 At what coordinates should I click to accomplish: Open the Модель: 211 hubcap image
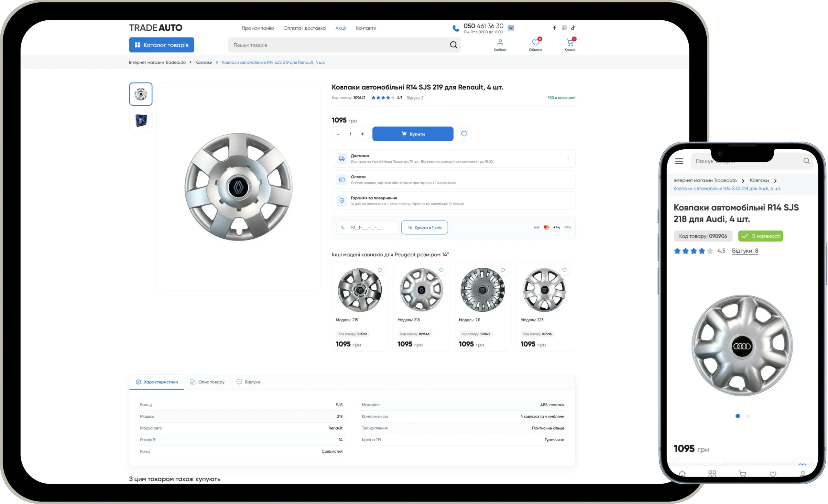click(x=483, y=290)
